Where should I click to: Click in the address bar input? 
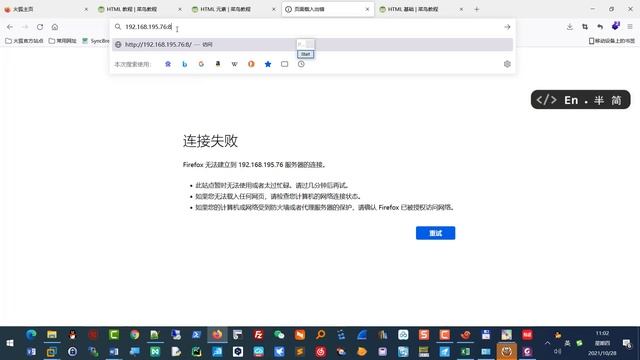pos(312,27)
